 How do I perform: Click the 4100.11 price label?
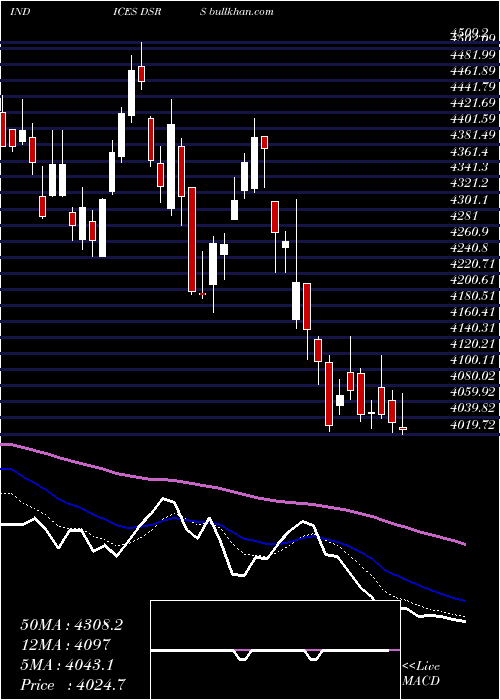pyautogui.click(x=473, y=360)
